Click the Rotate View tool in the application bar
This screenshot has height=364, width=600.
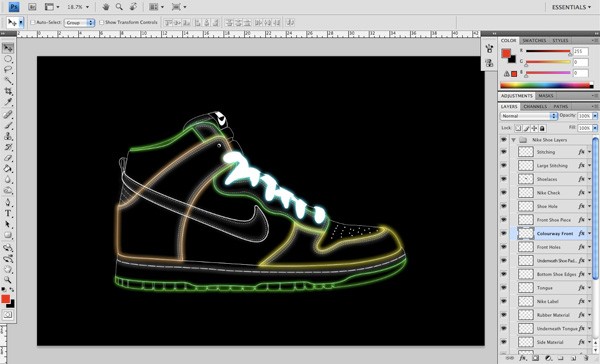[133, 7]
